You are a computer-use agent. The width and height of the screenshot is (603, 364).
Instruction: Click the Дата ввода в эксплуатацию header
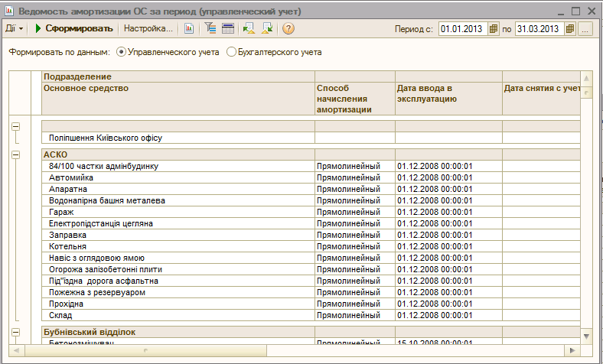pyautogui.click(x=448, y=99)
